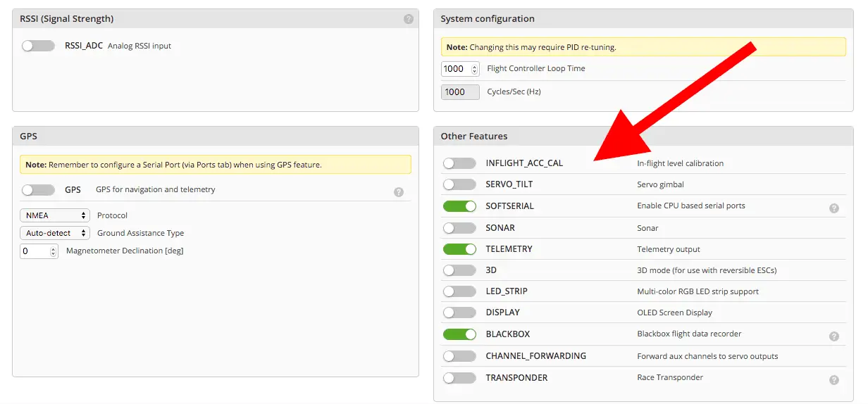
Task: Click the Magnetometer Declination value field
Action: point(35,251)
